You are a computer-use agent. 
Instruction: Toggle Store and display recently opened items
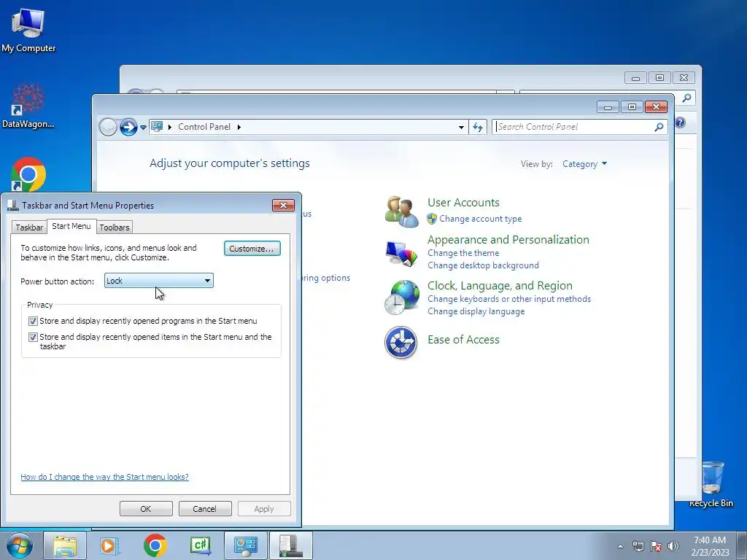click(33, 337)
